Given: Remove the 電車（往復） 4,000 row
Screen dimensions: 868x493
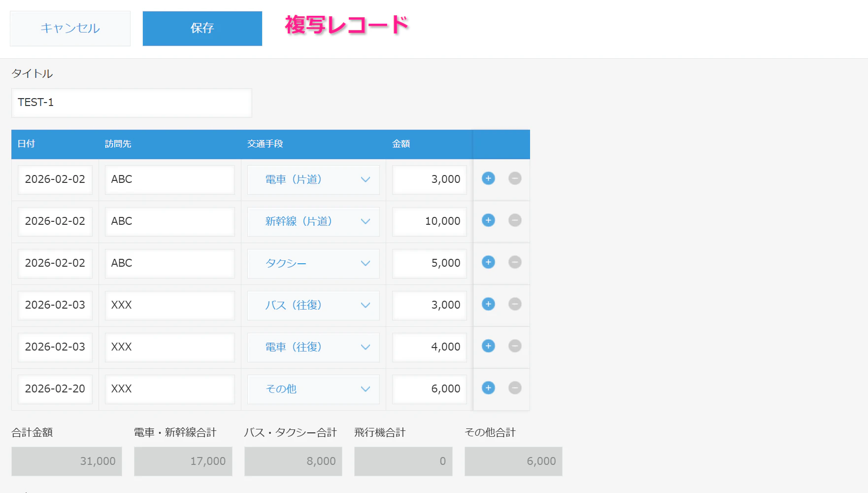Looking at the screenshot, I should [x=515, y=346].
